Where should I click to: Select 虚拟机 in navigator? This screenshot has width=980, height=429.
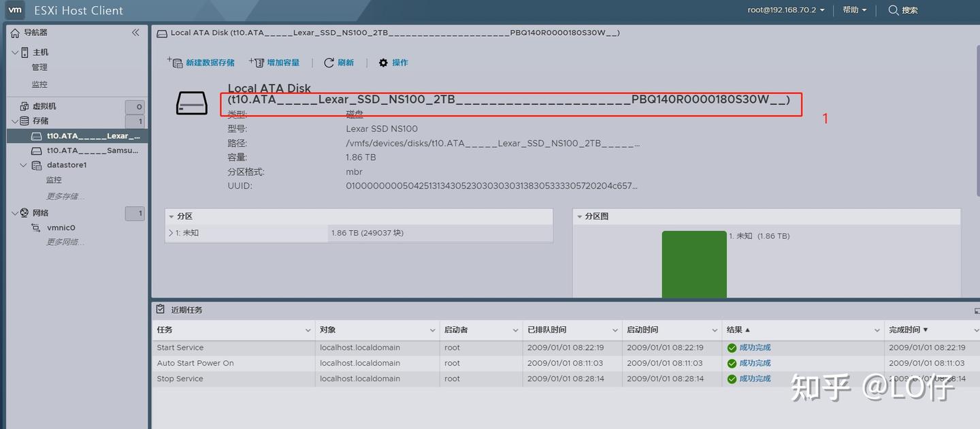(x=44, y=106)
